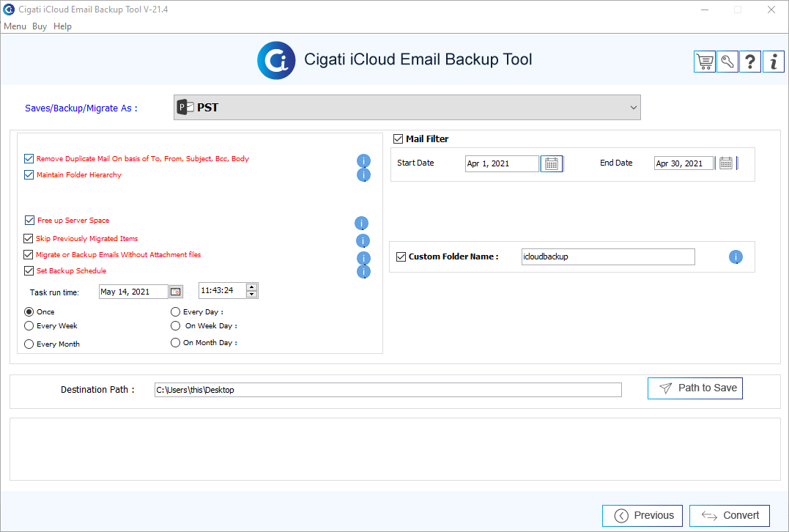Toggle Maintain Folder Hierarchy checkbox
Viewport: 789px width, 532px height.
29,174
